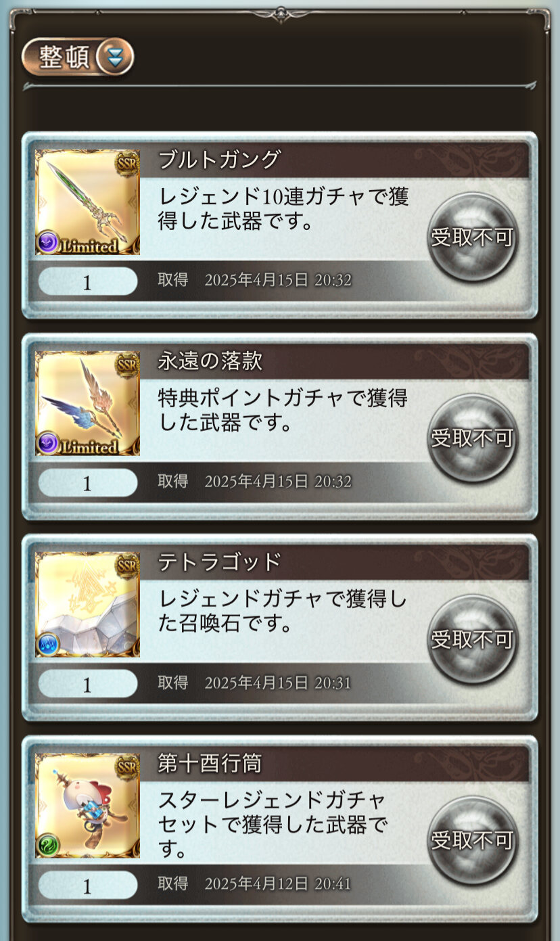Image resolution: width=560 pixels, height=941 pixels.
Task: Click SSR badge on ブルトガング thumbnail
Action: pyautogui.click(x=126, y=162)
